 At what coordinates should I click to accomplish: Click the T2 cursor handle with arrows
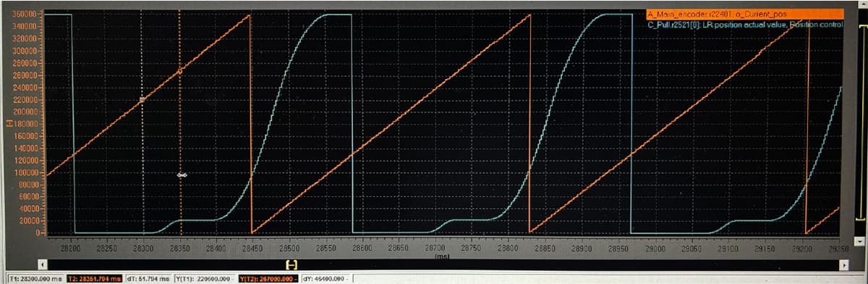tap(182, 175)
